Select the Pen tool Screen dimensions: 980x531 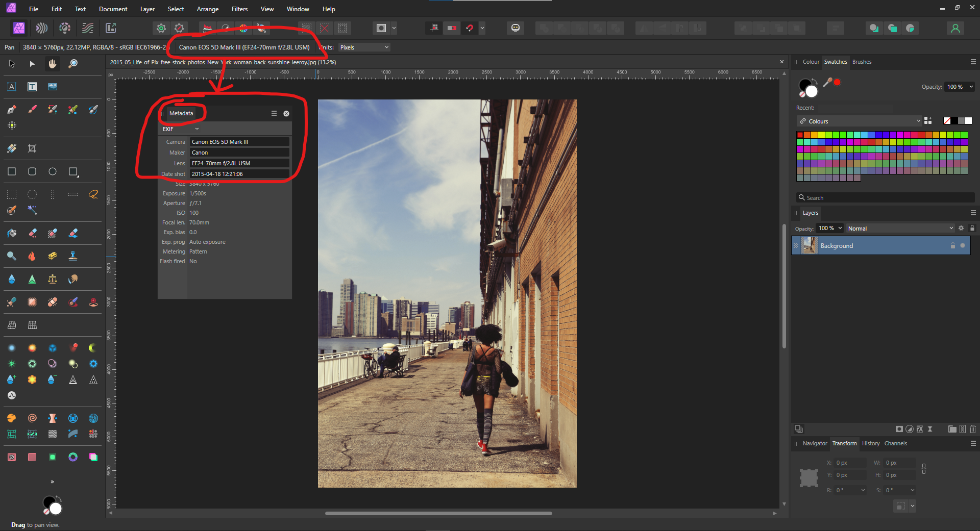(12, 109)
